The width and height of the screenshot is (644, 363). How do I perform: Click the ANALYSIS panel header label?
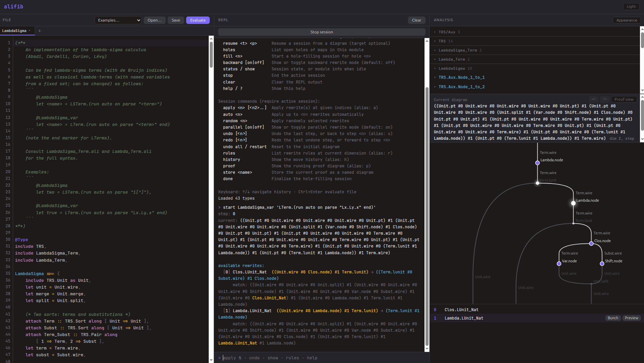pyautogui.click(x=443, y=20)
